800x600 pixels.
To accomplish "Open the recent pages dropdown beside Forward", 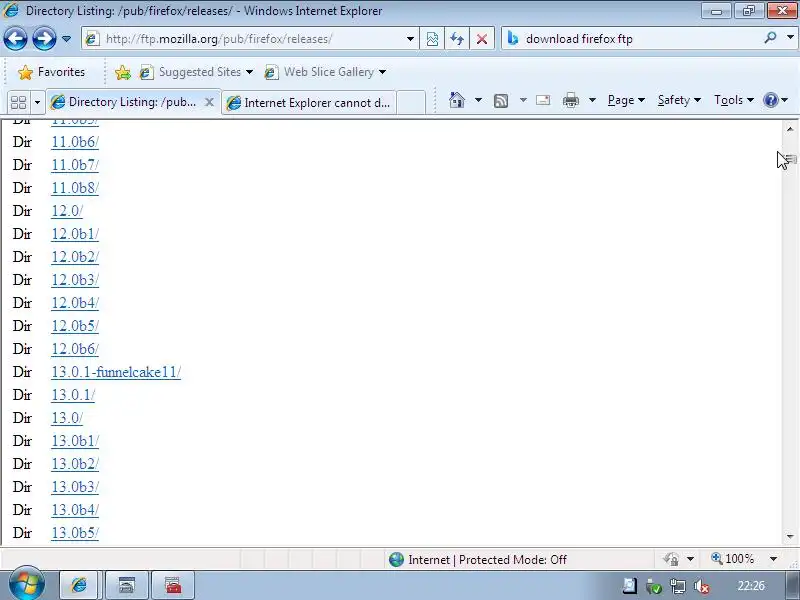I will [66, 39].
